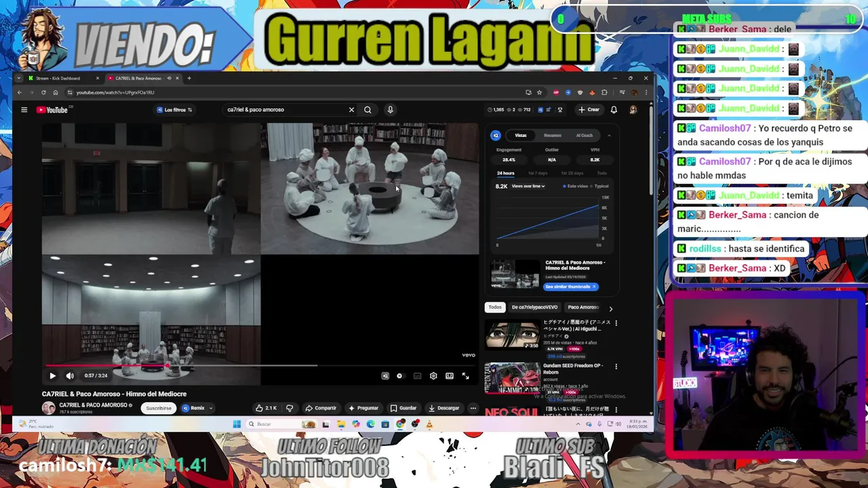This screenshot has height=488, width=868.
Task: Open File Explorer from the taskbar
Action: pos(340,424)
